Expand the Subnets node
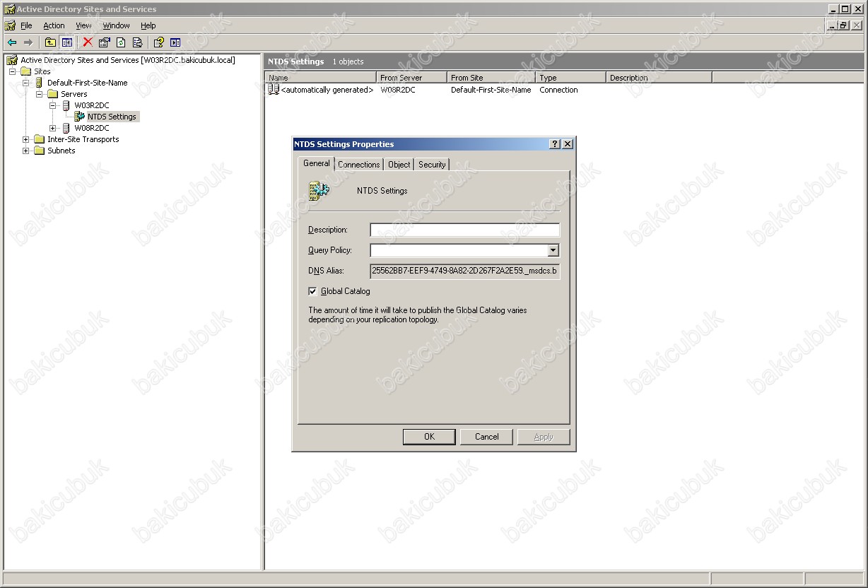The width and height of the screenshot is (868, 588). click(x=26, y=151)
